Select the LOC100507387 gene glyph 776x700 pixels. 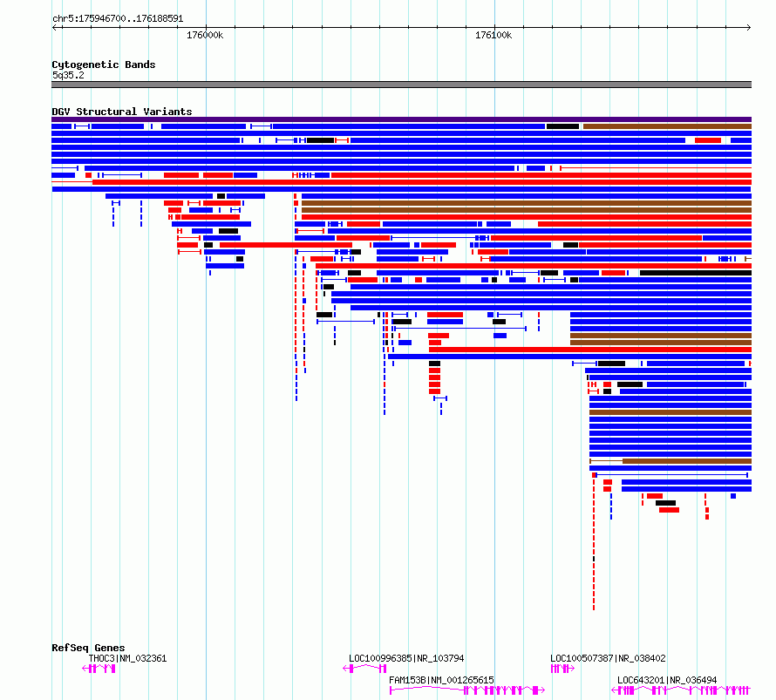point(562,669)
